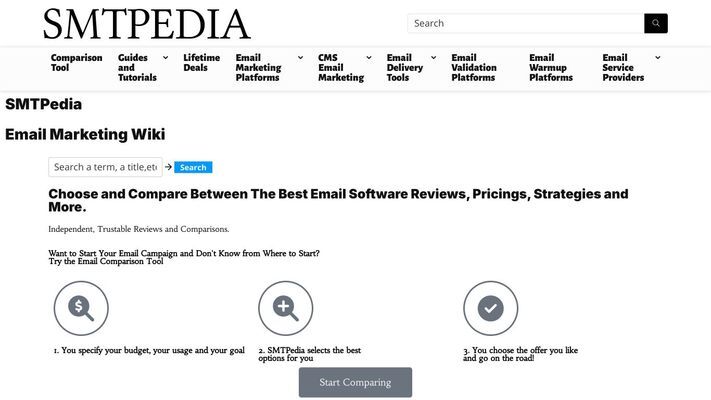Viewport: 711px width, 400px height.
Task: Click the Start Comparing button
Action: pos(356,382)
